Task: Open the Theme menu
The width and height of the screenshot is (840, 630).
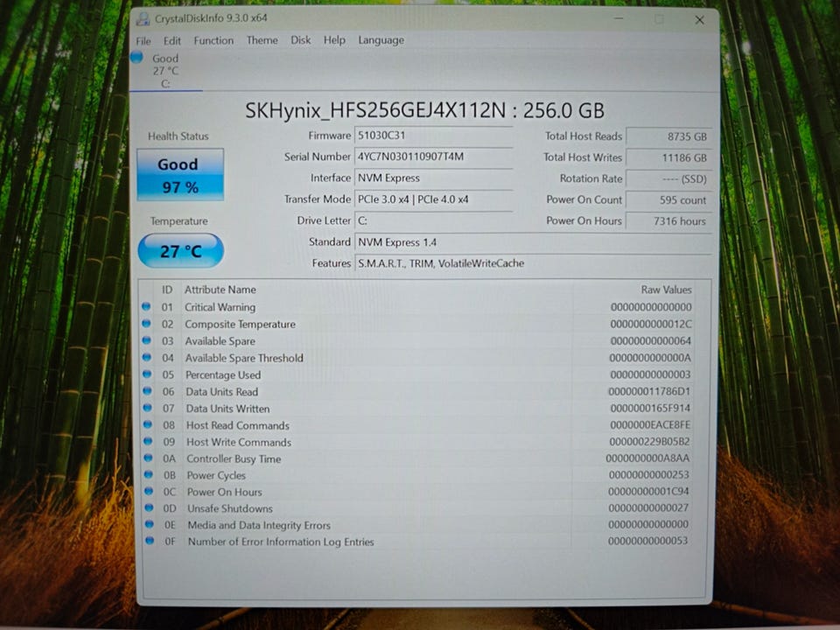Action: pos(262,40)
